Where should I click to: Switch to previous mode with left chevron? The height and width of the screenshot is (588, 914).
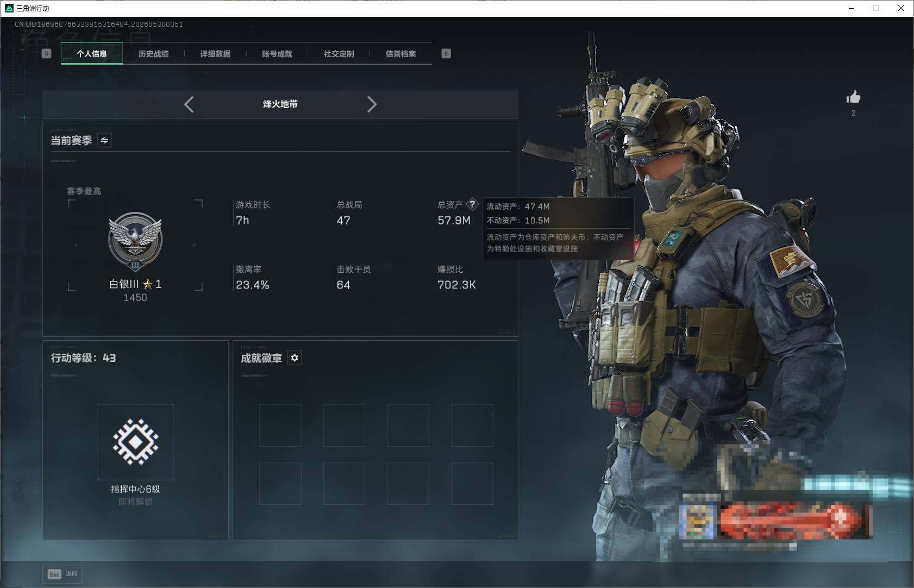[x=189, y=104]
